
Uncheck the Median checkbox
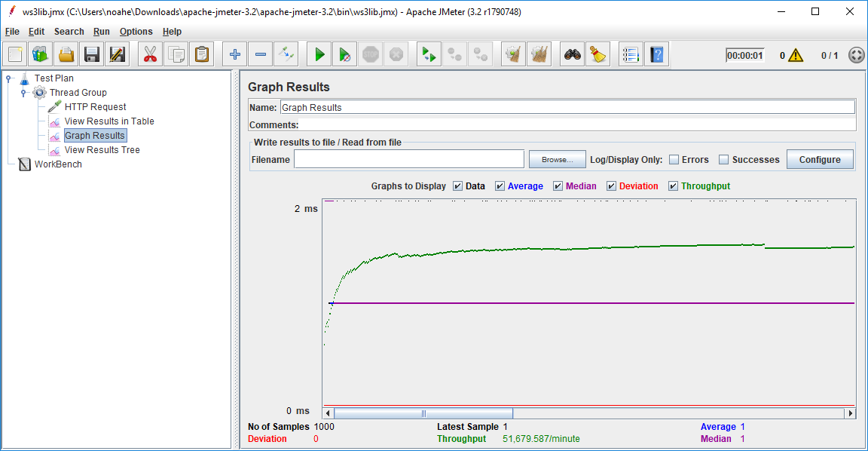558,186
